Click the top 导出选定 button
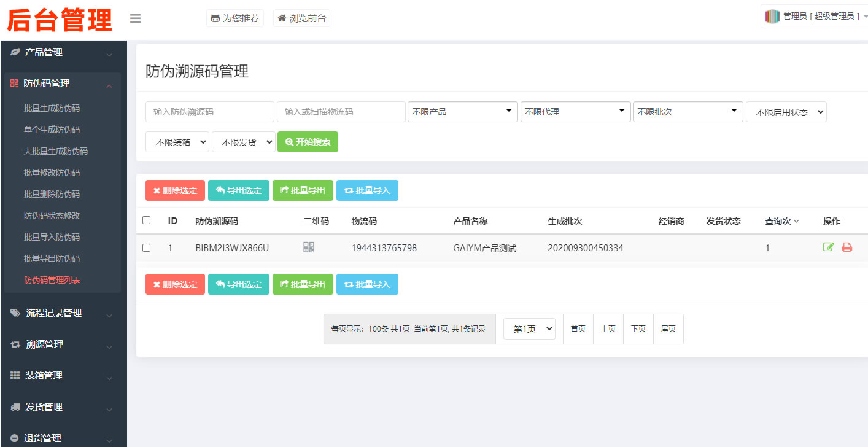This screenshot has width=868, height=447. tap(239, 190)
